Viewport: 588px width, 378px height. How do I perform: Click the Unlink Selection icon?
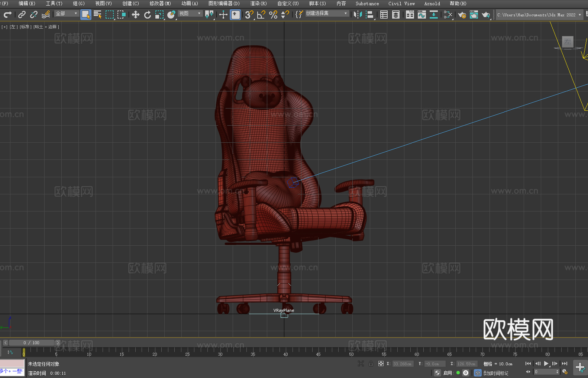pyautogui.click(x=34, y=14)
